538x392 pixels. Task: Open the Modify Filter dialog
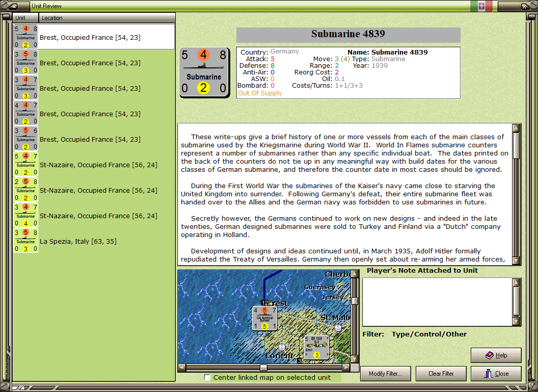pos(386,374)
